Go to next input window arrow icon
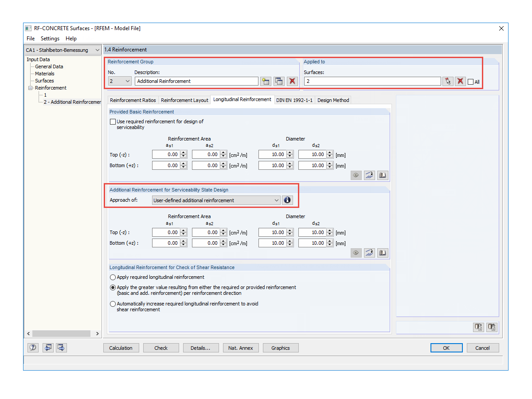Image resolution: width=532 pixels, height=399 pixels. [61, 348]
